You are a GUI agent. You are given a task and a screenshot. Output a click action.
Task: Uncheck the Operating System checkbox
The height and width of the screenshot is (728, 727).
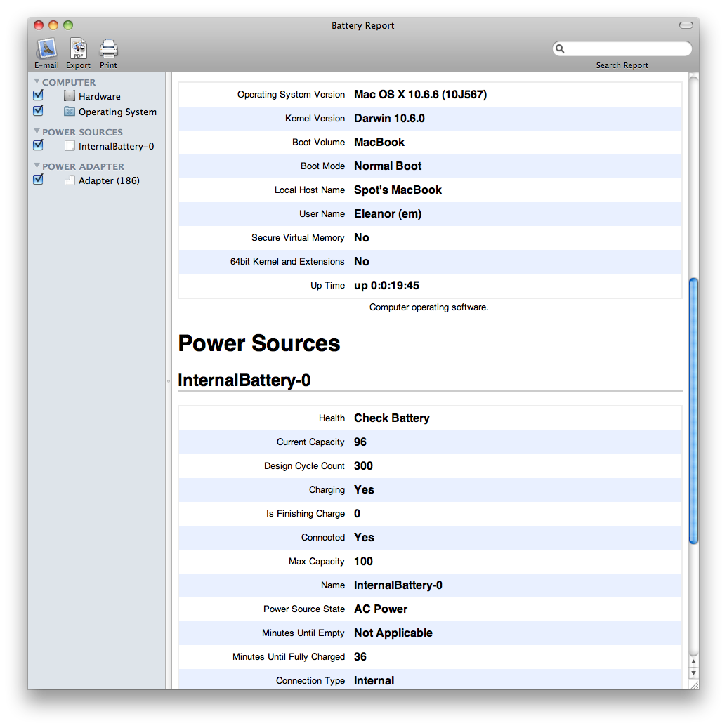coord(38,110)
